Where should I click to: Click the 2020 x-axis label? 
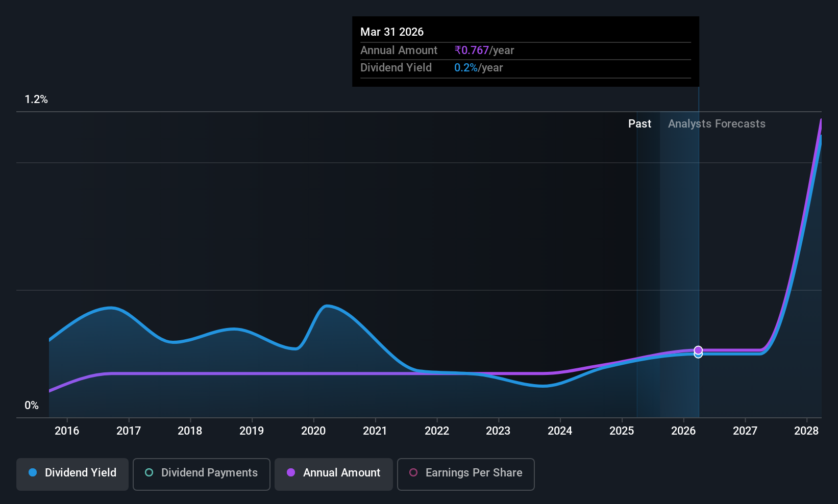313,431
